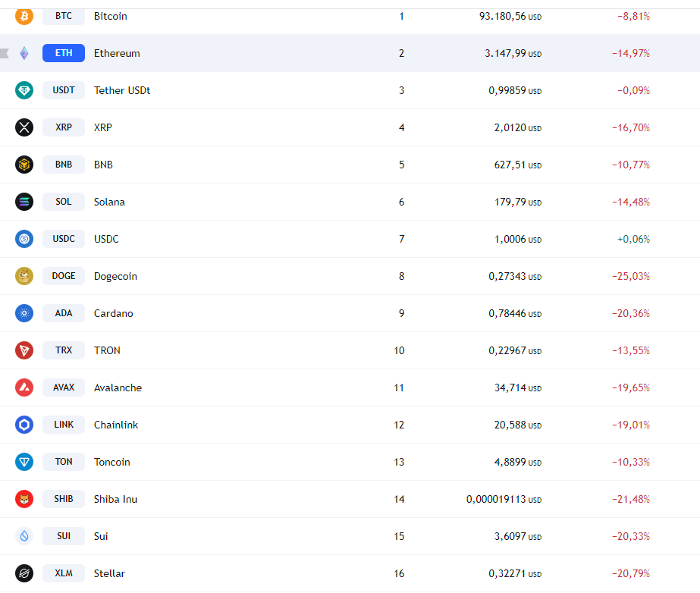The width and height of the screenshot is (700, 593).
Task: Open the SUI ticker badge
Action: click(x=64, y=536)
